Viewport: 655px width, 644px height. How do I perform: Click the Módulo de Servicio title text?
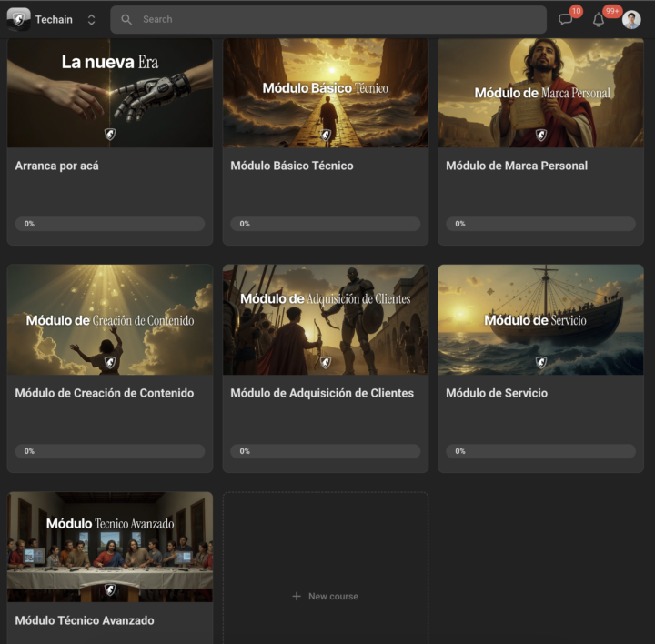[x=497, y=393]
